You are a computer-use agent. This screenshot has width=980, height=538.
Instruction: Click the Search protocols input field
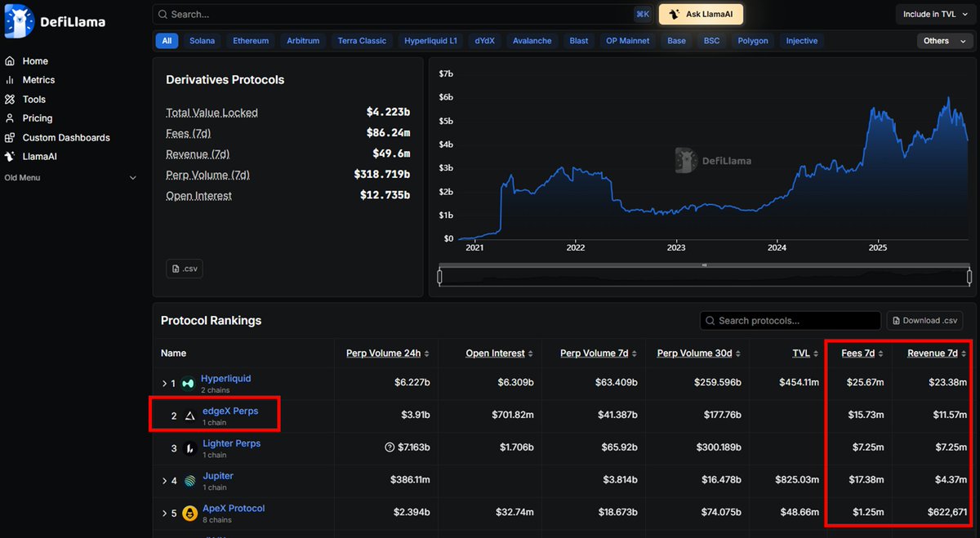pyautogui.click(x=789, y=320)
